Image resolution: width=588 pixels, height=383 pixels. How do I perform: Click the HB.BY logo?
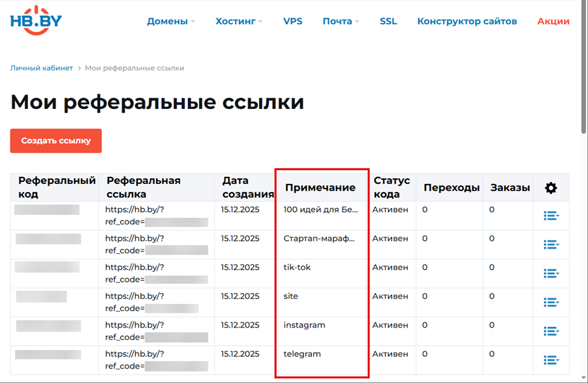point(36,20)
